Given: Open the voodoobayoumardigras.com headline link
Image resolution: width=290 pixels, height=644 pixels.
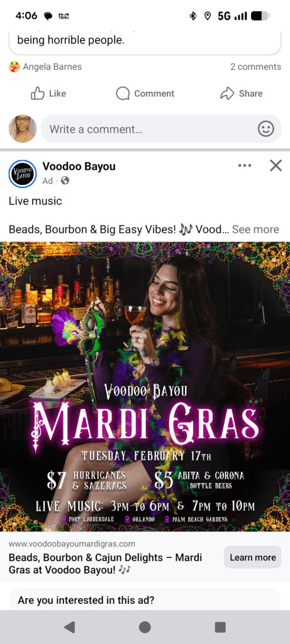Looking at the screenshot, I should [105, 564].
